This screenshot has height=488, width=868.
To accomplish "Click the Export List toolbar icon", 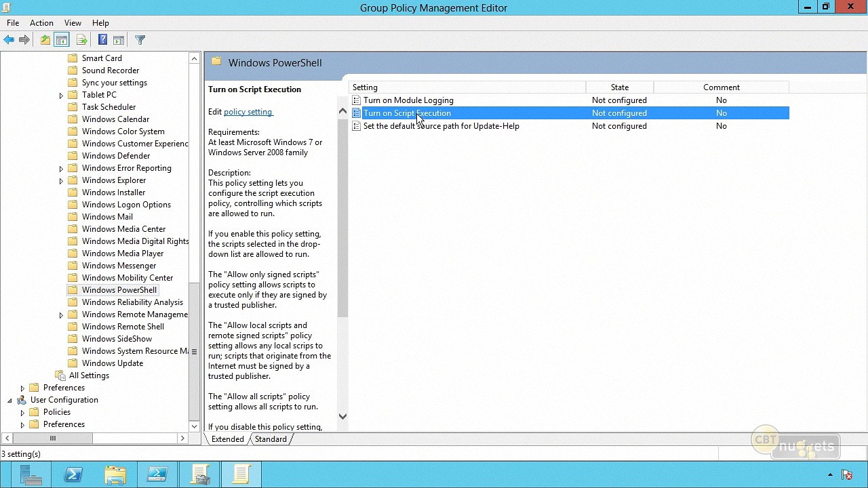I will [81, 40].
